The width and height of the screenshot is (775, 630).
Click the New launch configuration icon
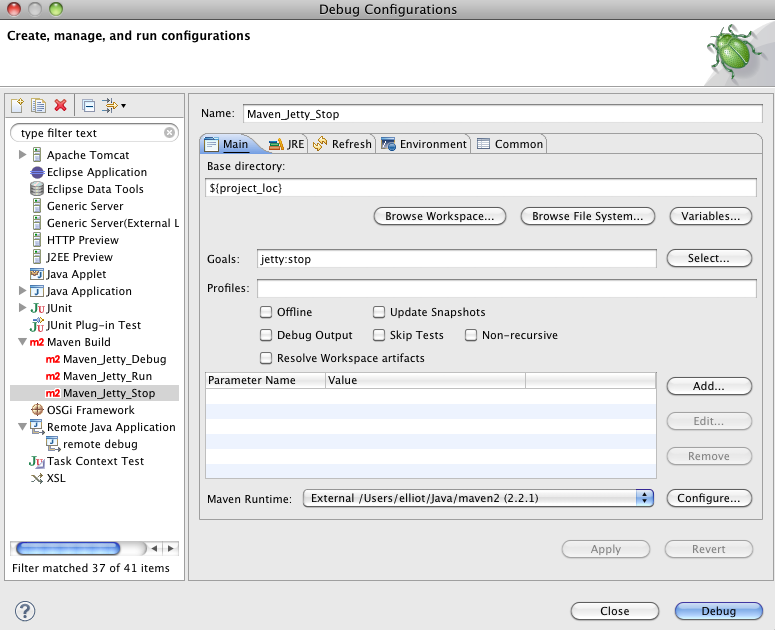(17, 105)
